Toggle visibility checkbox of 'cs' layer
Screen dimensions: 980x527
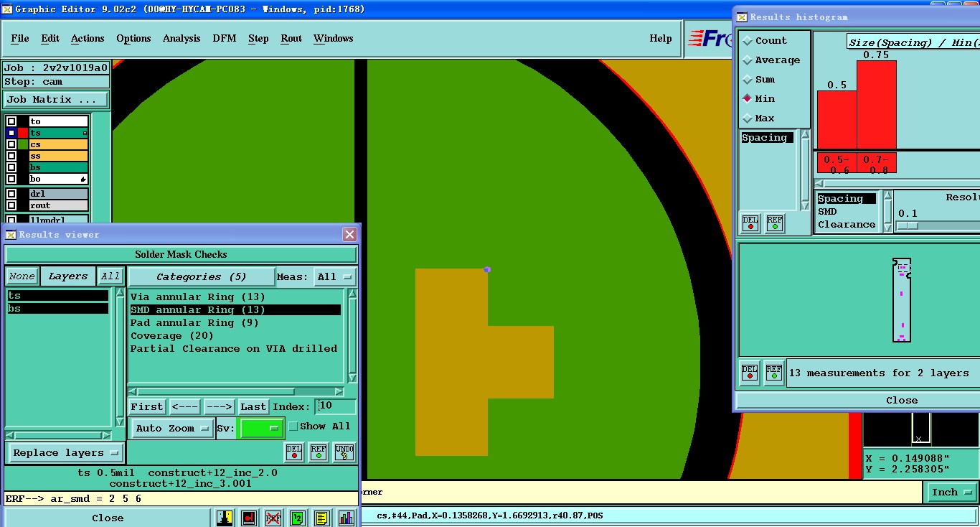coord(11,144)
